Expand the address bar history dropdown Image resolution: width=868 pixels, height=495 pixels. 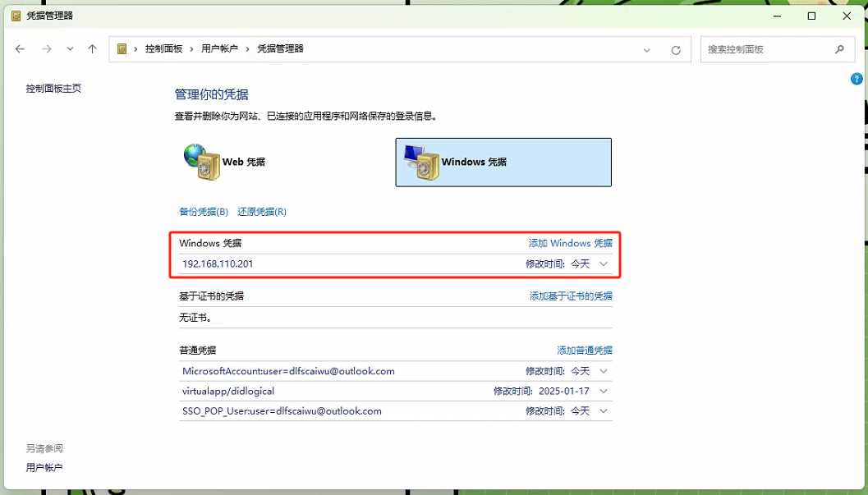[x=646, y=50]
